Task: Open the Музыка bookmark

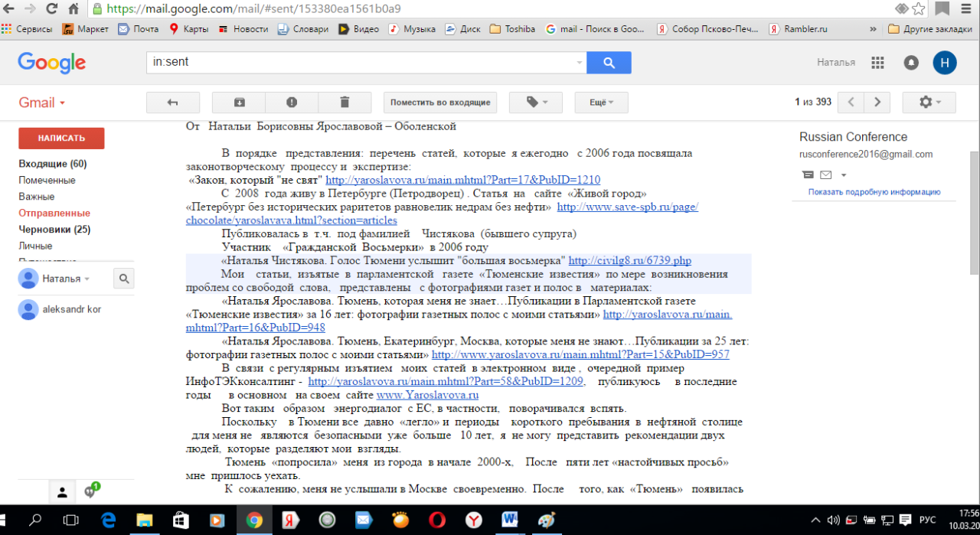Action: tap(411, 29)
